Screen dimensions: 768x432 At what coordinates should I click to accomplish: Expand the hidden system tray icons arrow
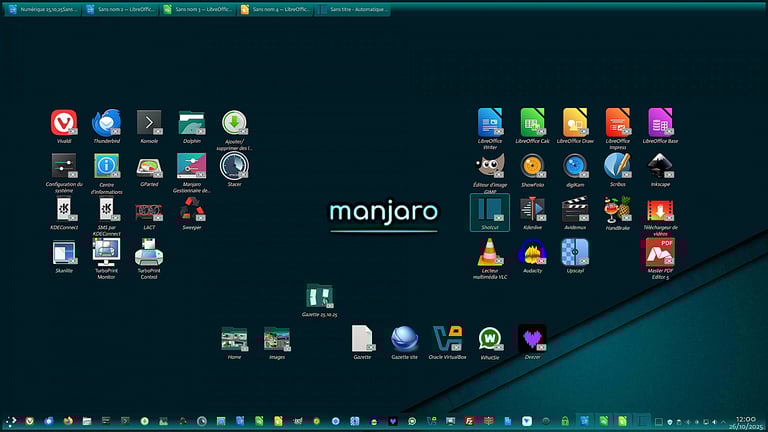(723, 421)
